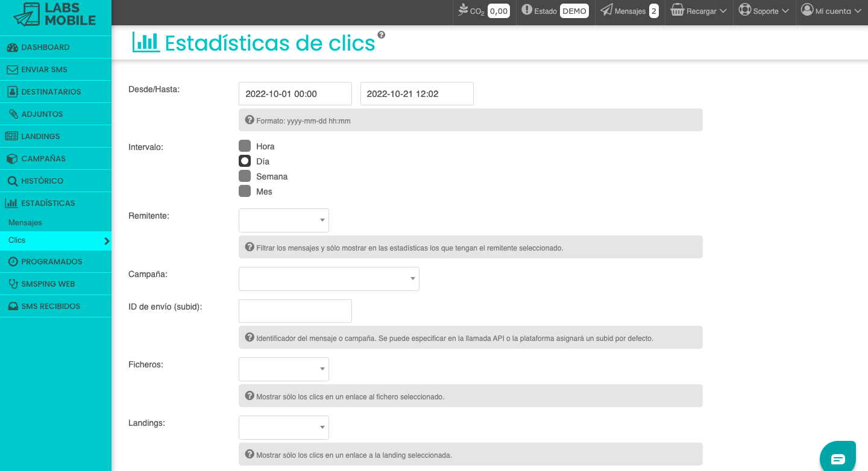Click the Recargar basket icon
868x471 pixels.
pyautogui.click(x=678, y=10)
